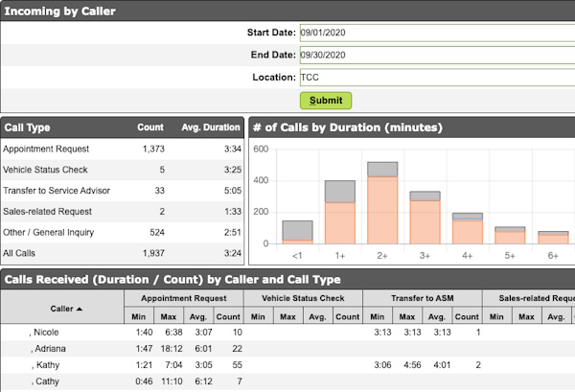Focus the Start Date input field
Image resolution: width=575 pixels, height=392 pixels.
[435, 32]
